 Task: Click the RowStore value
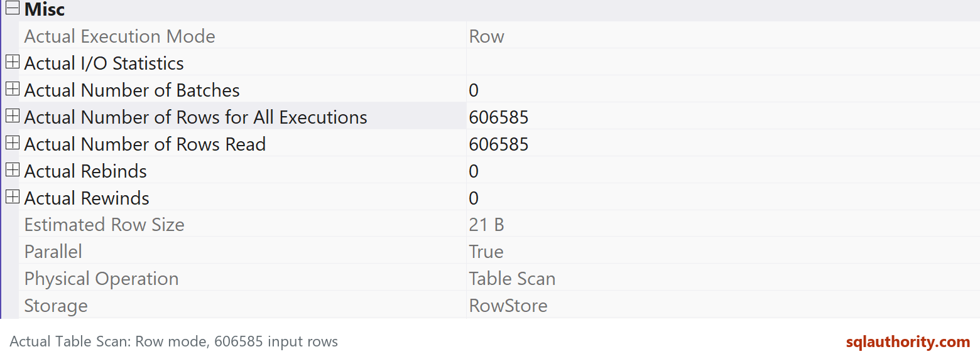tap(508, 306)
